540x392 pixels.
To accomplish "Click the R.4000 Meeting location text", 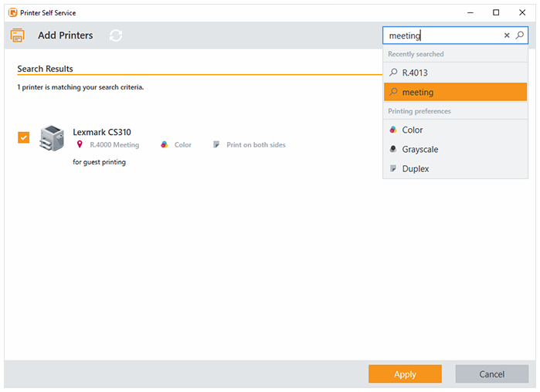I will tap(114, 145).
